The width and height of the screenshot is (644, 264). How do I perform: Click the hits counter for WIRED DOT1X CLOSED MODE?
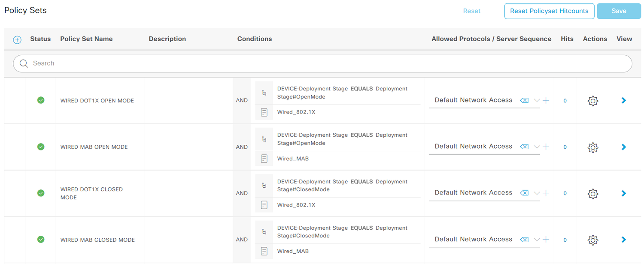[x=565, y=193]
